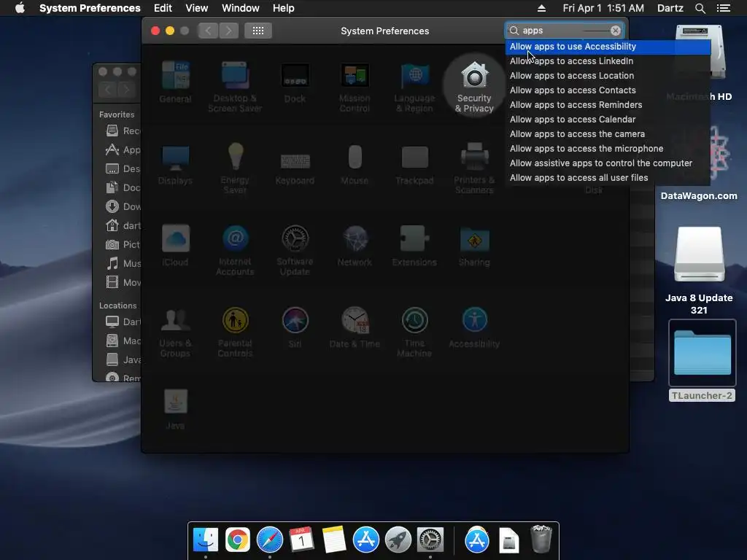Open Spotlight search in the menu bar
Image resolution: width=747 pixels, height=560 pixels.
[x=700, y=8]
